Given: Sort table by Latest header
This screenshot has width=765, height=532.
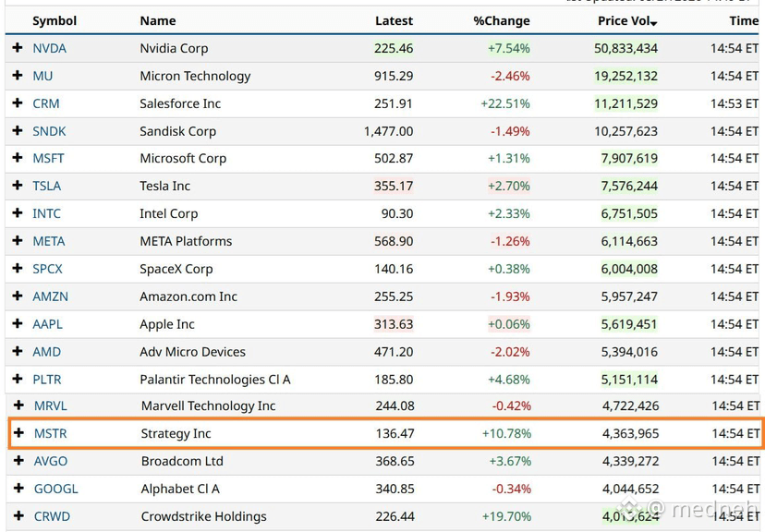Looking at the screenshot, I should pos(394,21).
